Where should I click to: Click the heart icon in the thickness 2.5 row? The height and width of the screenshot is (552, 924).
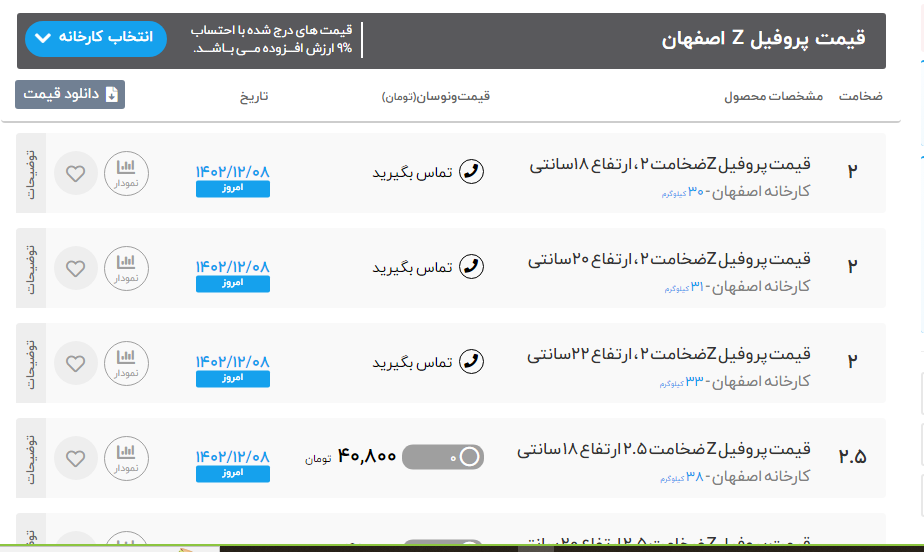pyautogui.click(x=75, y=458)
